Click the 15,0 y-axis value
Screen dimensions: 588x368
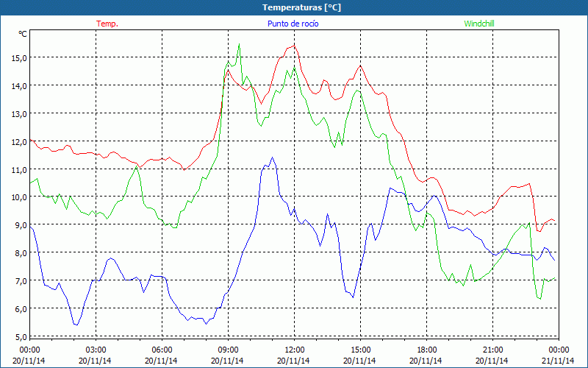pos(21,58)
